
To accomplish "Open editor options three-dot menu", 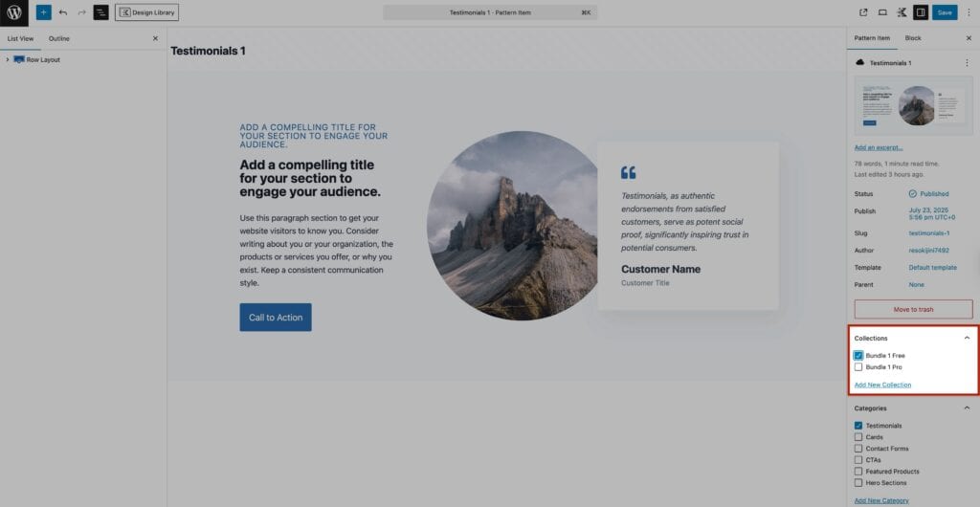I will (x=969, y=12).
